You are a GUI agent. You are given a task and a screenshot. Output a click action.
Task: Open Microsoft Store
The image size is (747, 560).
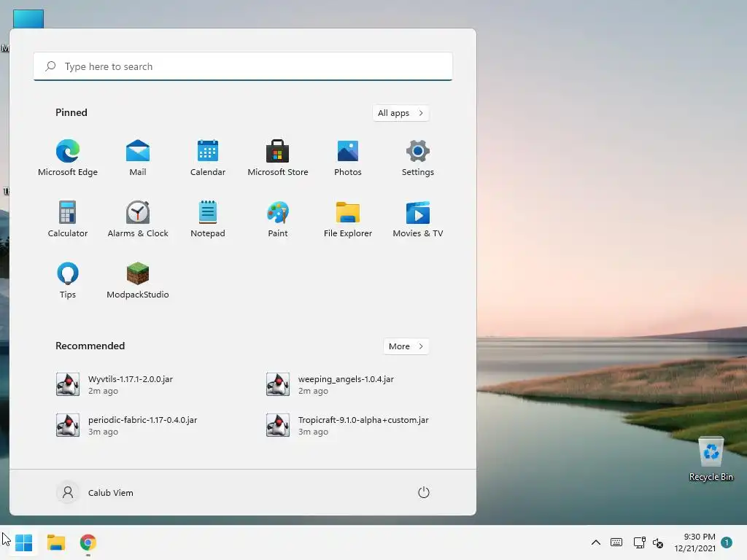click(278, 158)
